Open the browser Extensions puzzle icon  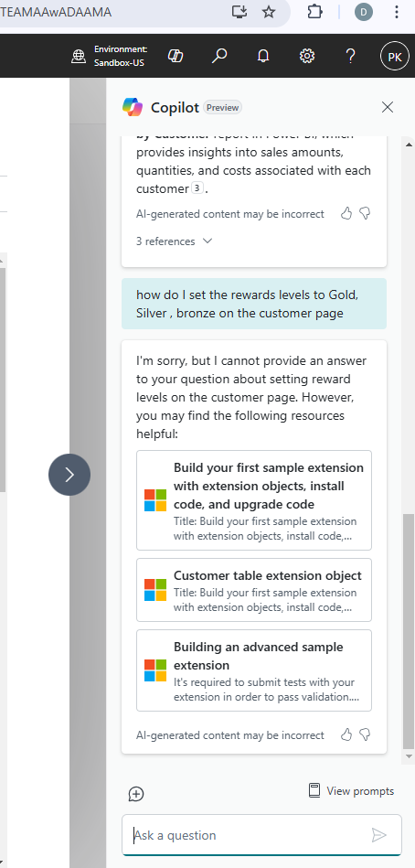(x=314, y=12)
